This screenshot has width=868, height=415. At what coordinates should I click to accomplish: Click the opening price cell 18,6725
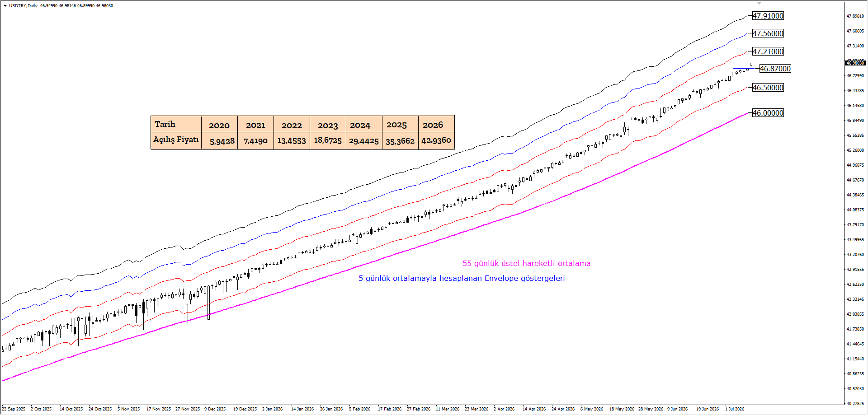(x=328, y=140)
